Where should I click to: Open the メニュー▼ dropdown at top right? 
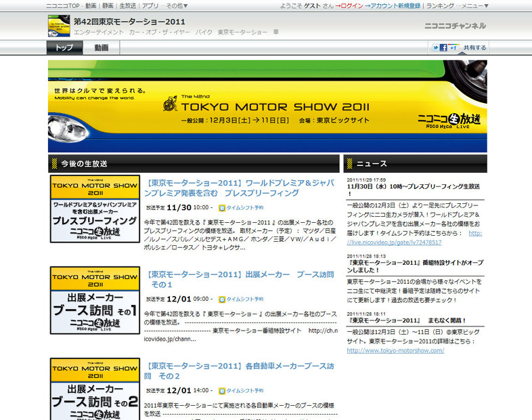(x=475, y=6)
